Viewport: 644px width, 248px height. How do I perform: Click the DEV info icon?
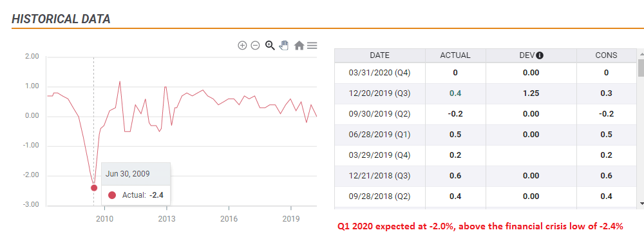point(540,55)
